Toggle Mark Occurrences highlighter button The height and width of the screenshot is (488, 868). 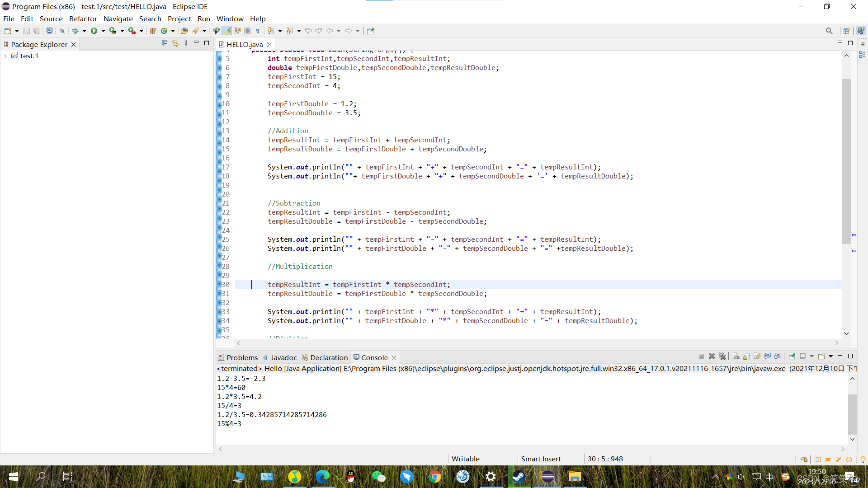pos(226,31)
